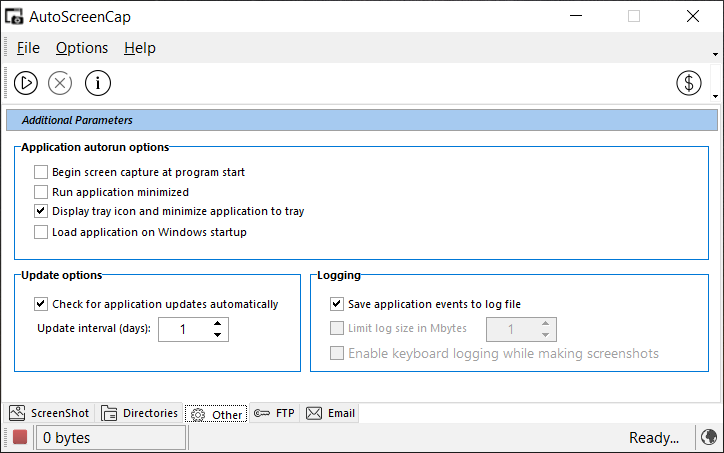Viewport: 724px width, 453px height.
Task: Uncheck Save application events to log file
Action: [x=337, y=304]
